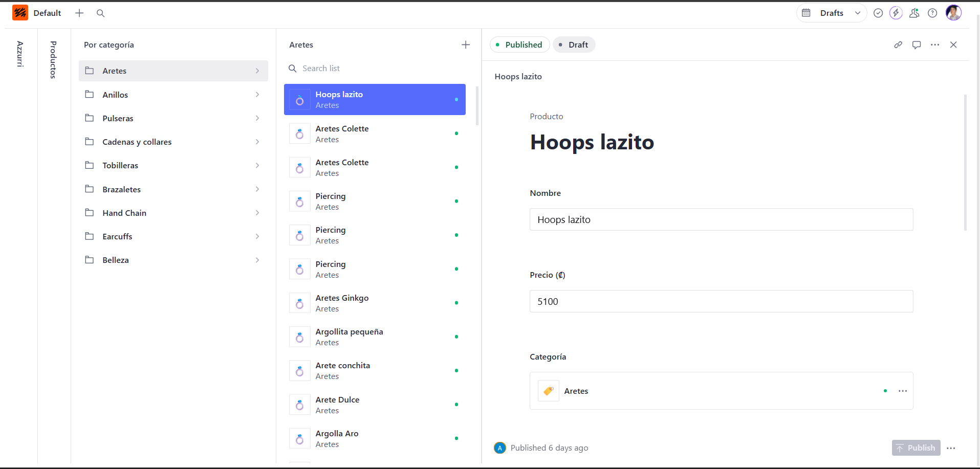Screen dimensions: 980x469
Task: Open the tasks checkmark icon
Action: pyautogui.click(x=878, y=13)
